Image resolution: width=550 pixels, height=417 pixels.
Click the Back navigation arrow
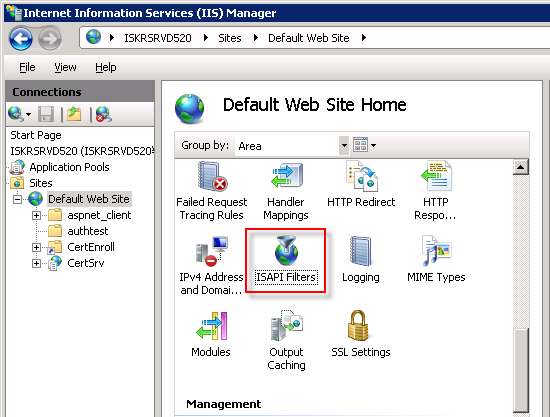(21, 39)
